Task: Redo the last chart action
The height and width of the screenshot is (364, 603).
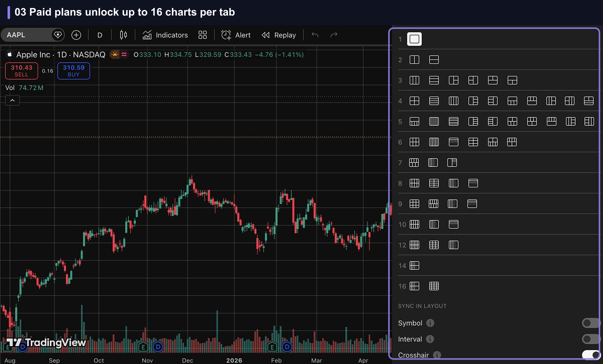Action: pos(334,35)
